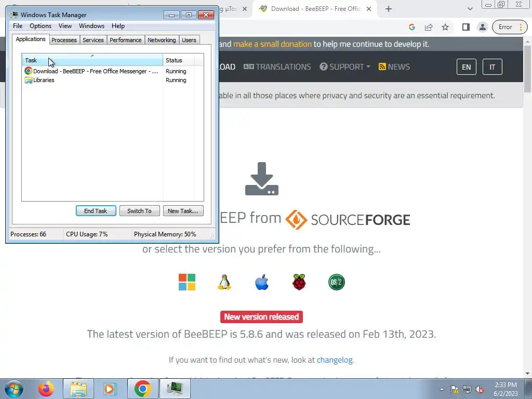
Task: Share this page via share icon
Action: (x=429, y=27)
